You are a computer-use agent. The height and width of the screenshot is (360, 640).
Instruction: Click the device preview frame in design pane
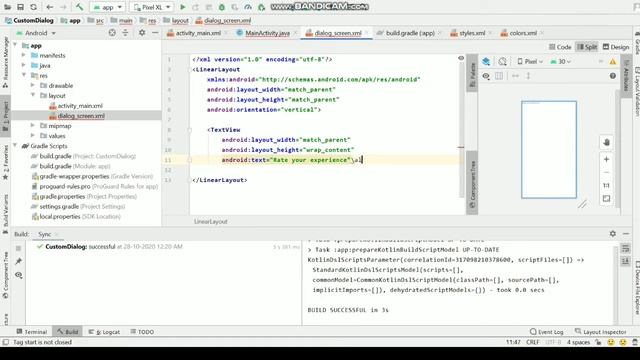[x=549, y=150]
